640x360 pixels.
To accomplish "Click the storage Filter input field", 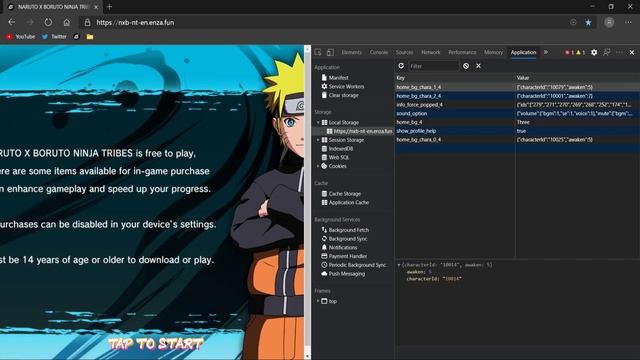I will click(x=433, y=66).
